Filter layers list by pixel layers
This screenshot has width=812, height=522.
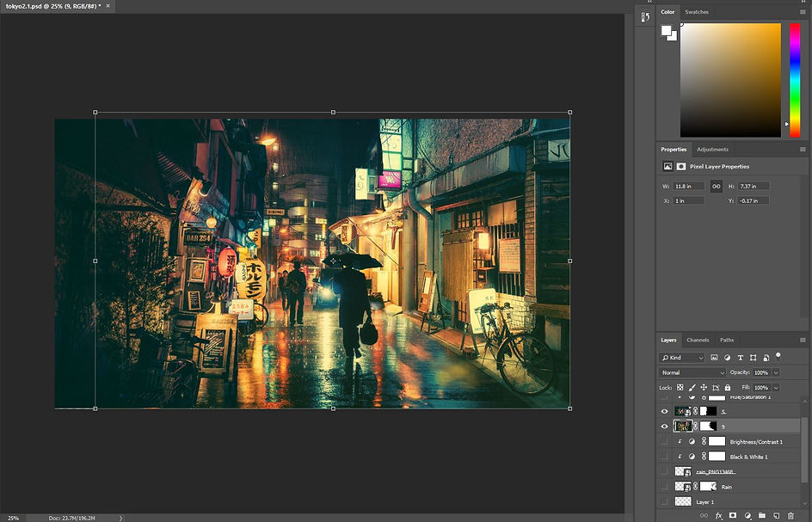click(x=714, y=358)
